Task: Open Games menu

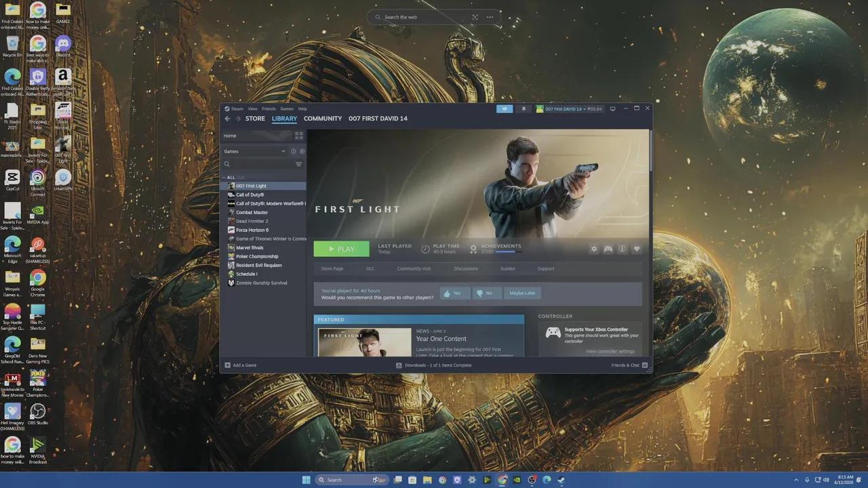Action: coord(287,108)
